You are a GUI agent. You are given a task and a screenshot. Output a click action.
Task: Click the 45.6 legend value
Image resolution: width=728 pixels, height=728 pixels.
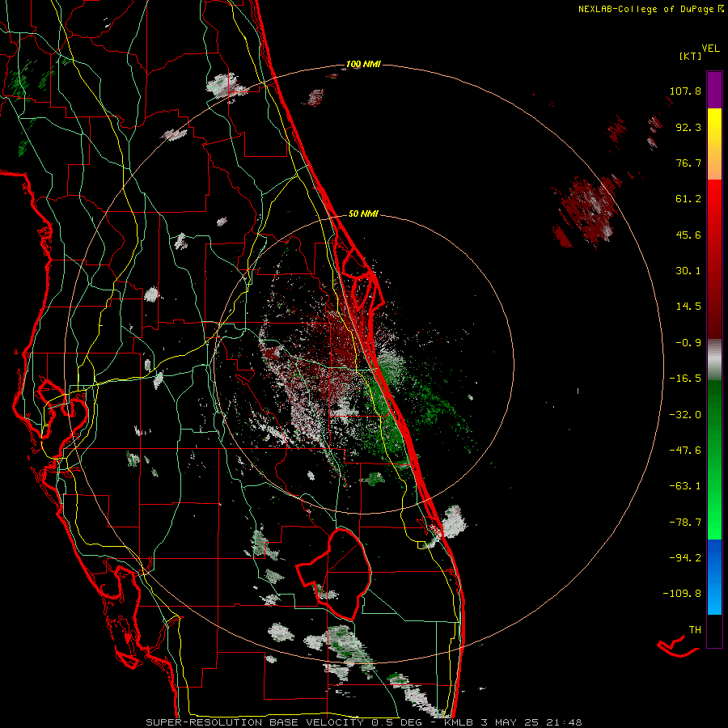[688, 235]
